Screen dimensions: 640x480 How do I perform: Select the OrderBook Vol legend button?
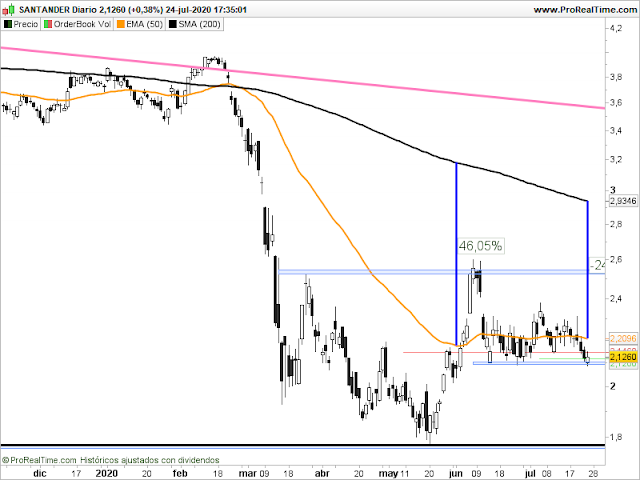pyautogui.click(x=77, y=24)
